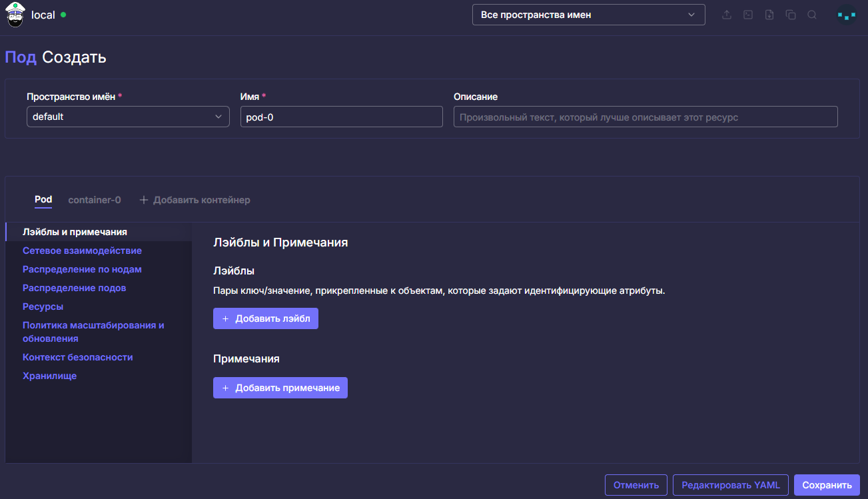The image size is (868, 499).
Task: Click the local cluster name
Action: coord(43,15)
